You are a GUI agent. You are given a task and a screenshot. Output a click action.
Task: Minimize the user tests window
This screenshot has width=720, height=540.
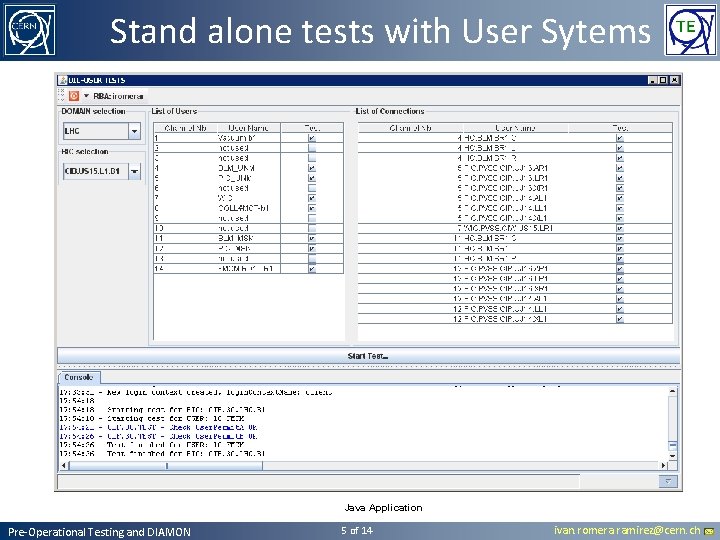[x=653, y=80]
